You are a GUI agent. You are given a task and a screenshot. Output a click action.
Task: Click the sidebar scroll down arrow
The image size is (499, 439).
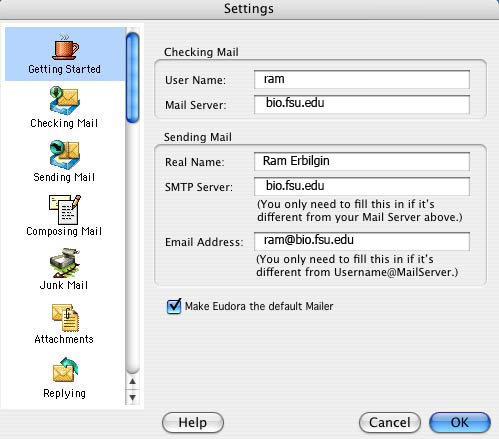coord(133,397)
